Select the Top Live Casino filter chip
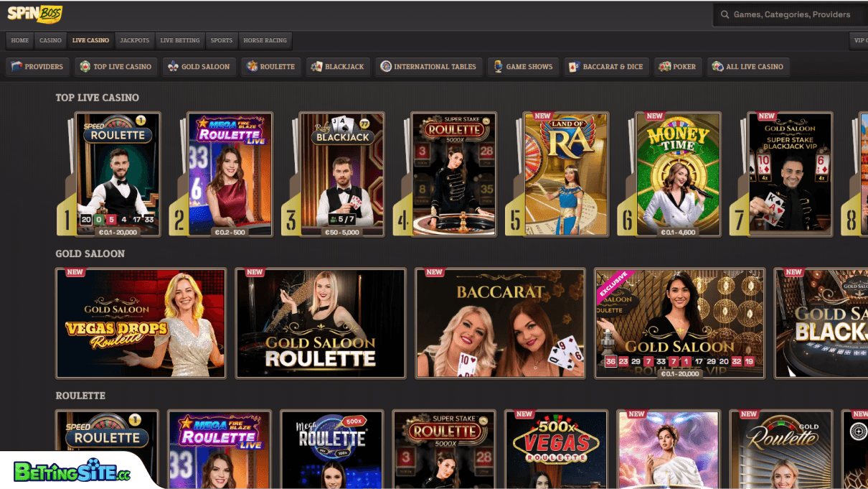Image resolution: width=868 pixels, height=489 pixels. coord(115,67)
